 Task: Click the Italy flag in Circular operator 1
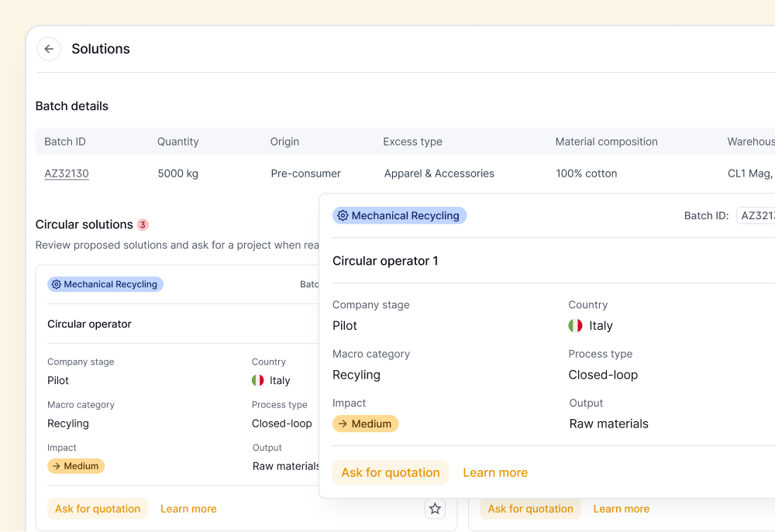point(574,325)
